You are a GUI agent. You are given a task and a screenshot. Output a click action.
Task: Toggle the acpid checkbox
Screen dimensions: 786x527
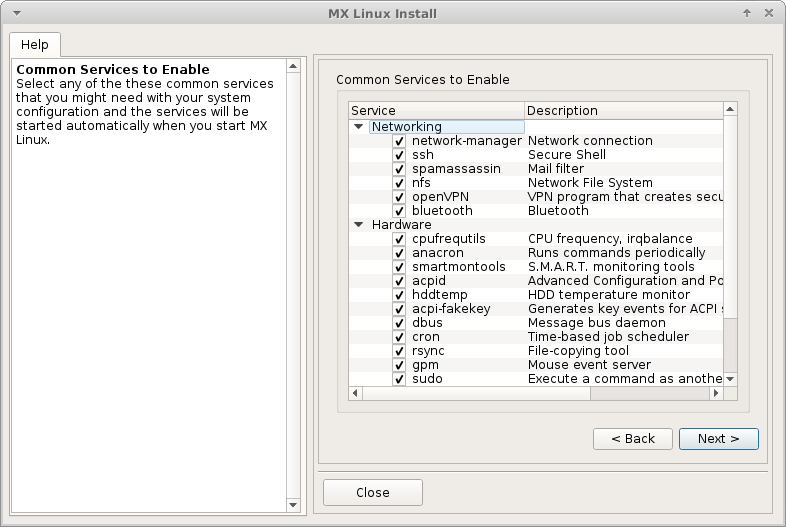(399, 281)
